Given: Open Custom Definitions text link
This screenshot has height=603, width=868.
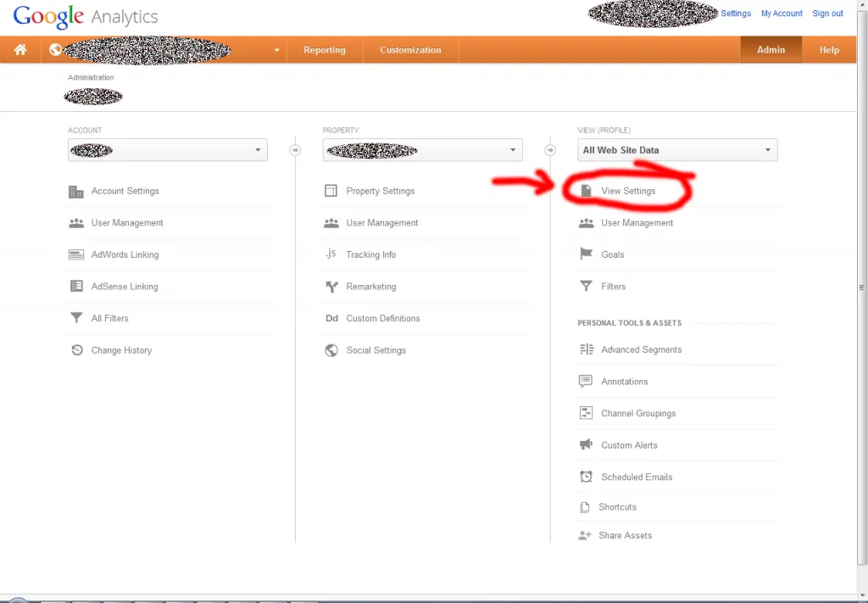Looking at the screenshot, I should [x=383, y=318].
